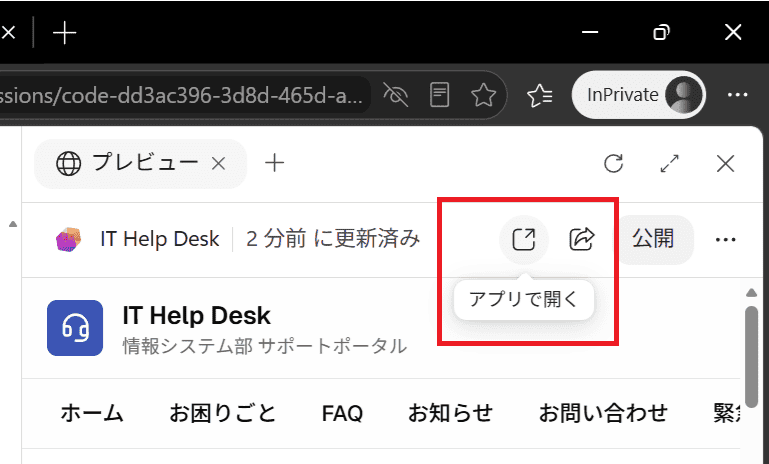Open the FAQ nav item
Image resolution: width=769 pixels, height=464 pixels.
342,413
